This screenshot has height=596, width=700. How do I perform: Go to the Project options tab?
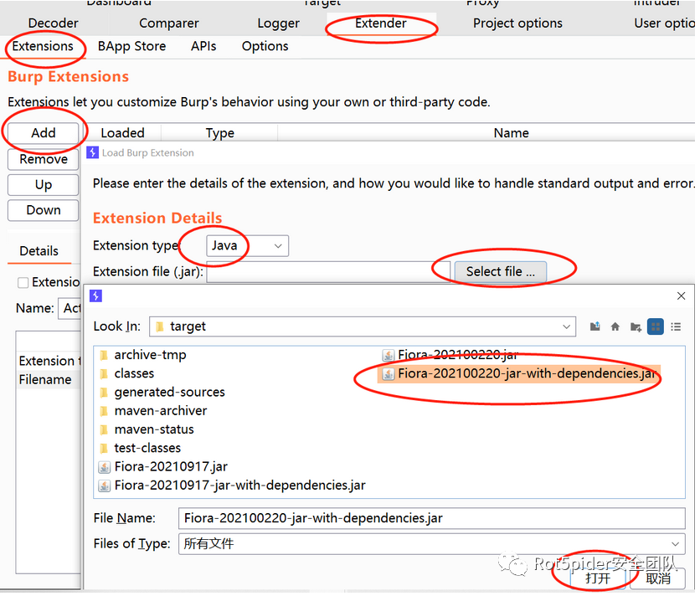(x=517, y=23)
